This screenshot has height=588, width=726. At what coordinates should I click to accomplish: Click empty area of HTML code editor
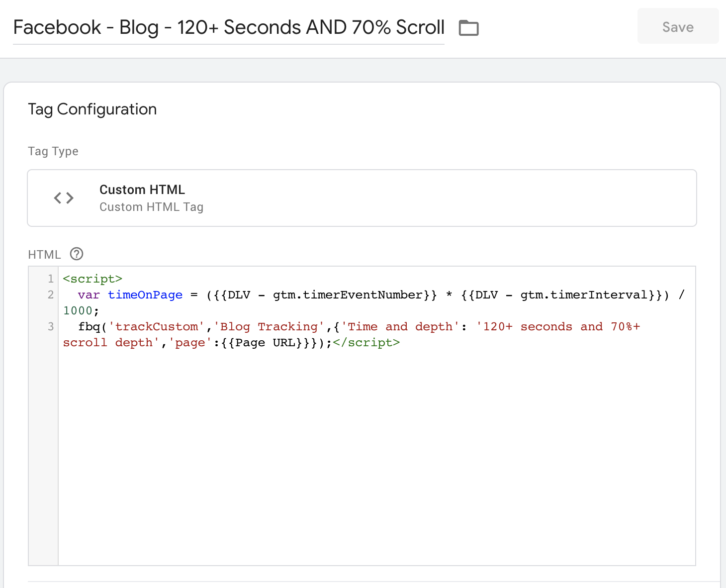(376, 458)
